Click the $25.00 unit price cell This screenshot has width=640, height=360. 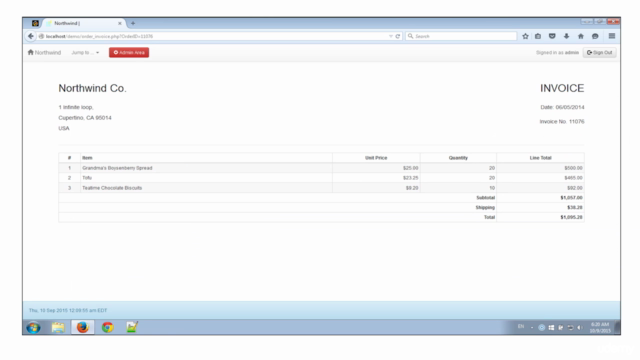point(376,168)
